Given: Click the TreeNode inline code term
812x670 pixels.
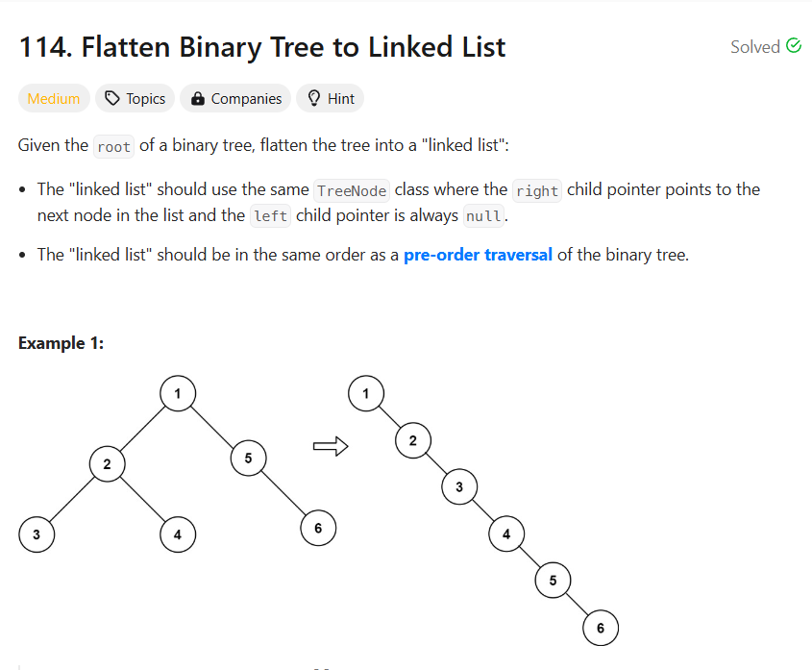Looking at the screenshot, I should 352,190.
